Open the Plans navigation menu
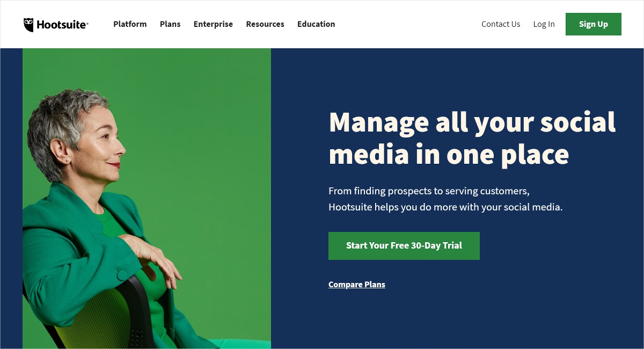The width and height of the screenshot is (644, 349). pyautogui.click(x=170, y=24)
